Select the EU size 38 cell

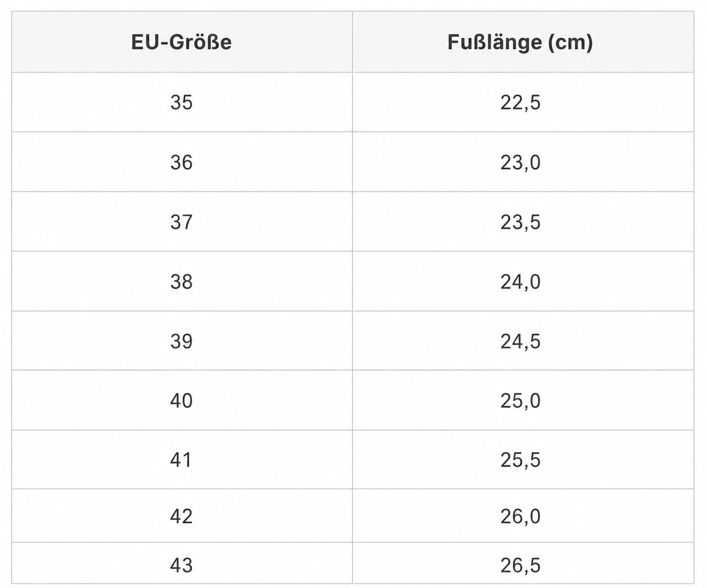point(181,281)
